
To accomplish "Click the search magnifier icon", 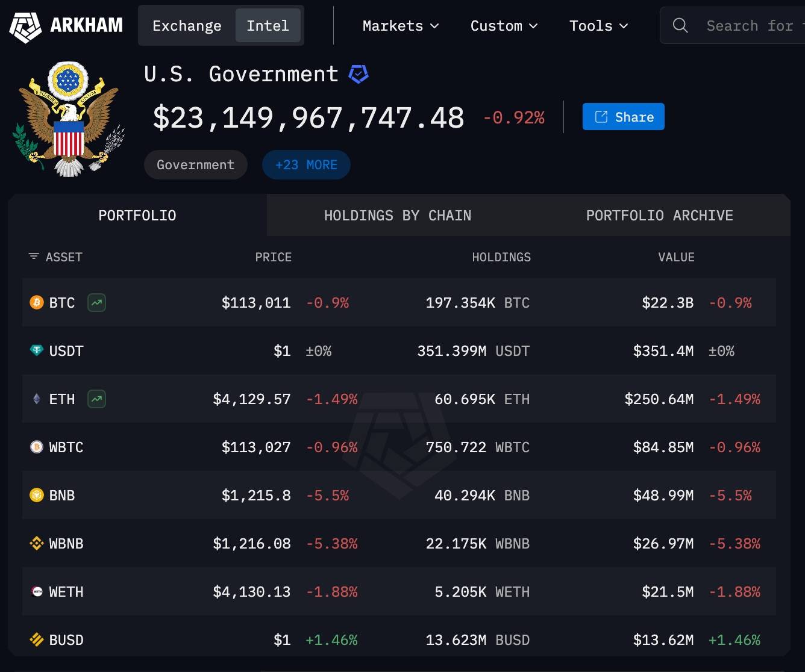I will [x=680, y=25].
